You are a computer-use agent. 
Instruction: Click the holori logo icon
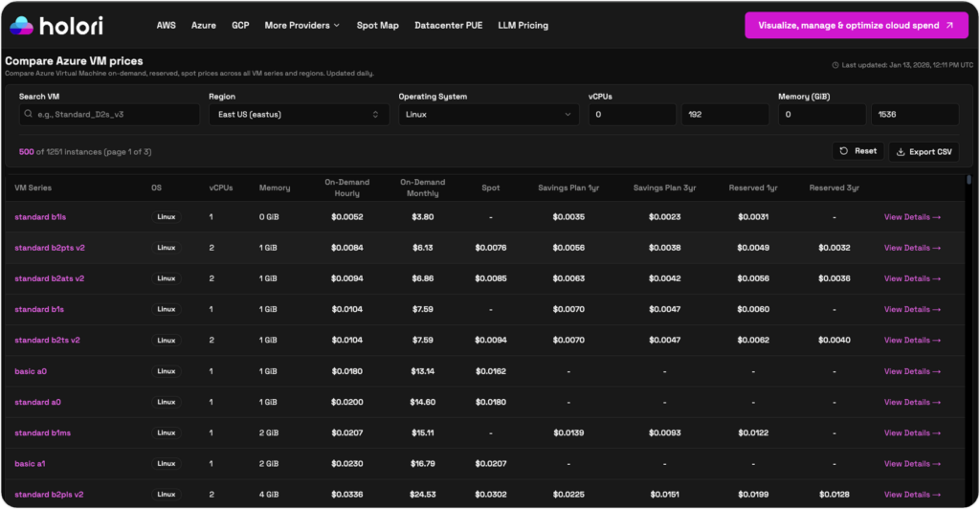21,26
